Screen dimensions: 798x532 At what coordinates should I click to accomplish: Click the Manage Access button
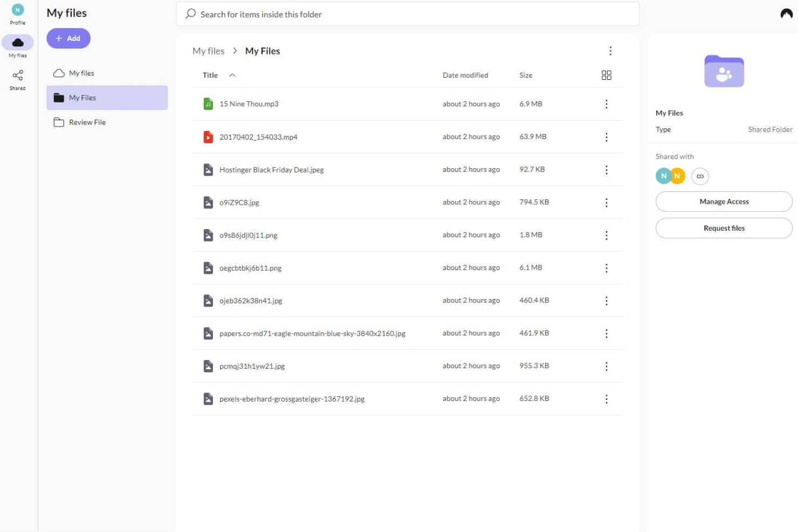click(724, 202)
